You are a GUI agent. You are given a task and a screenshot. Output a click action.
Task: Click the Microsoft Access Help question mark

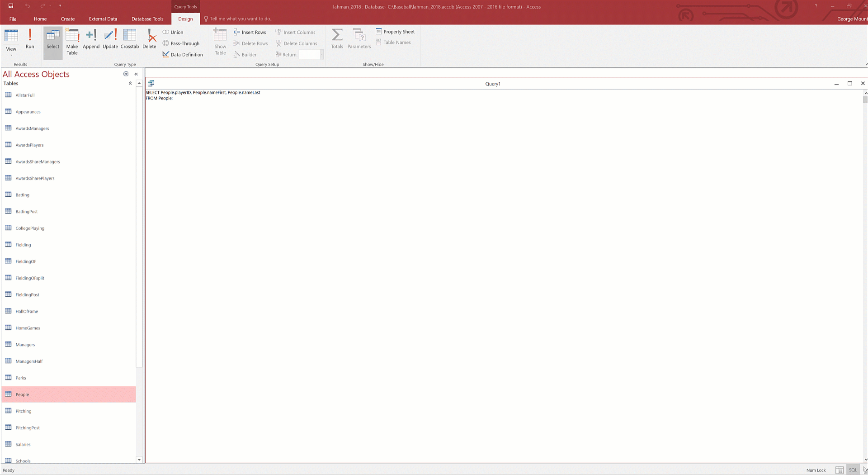[x=816, y=6]
